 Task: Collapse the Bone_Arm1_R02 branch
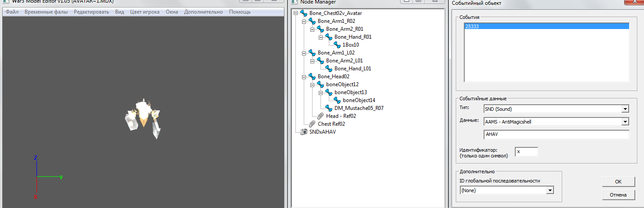point(304,21)
